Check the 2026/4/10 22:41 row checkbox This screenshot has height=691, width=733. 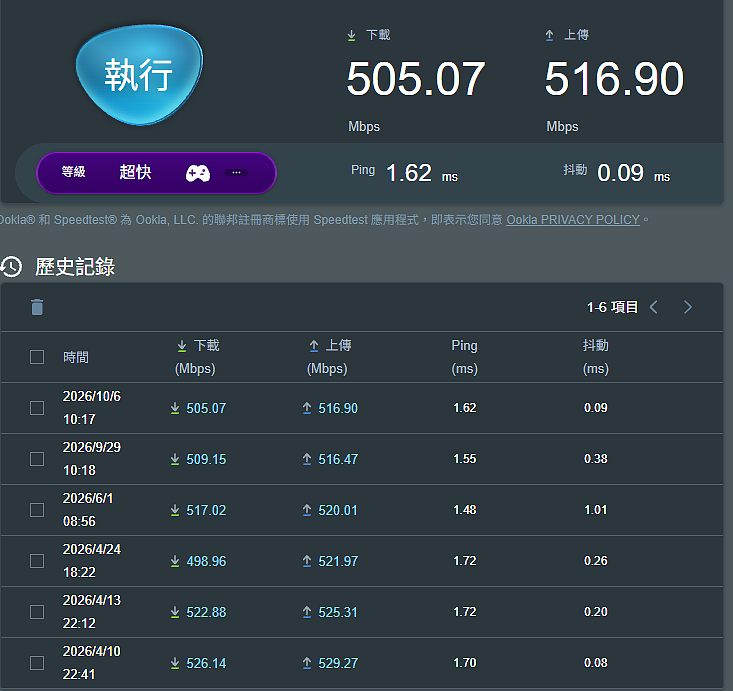coord(37,663)
